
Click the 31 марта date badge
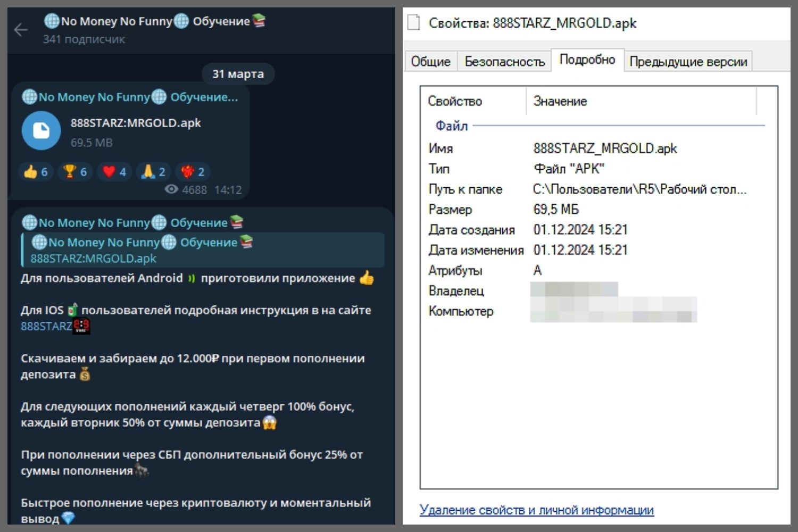pos(238,74)
